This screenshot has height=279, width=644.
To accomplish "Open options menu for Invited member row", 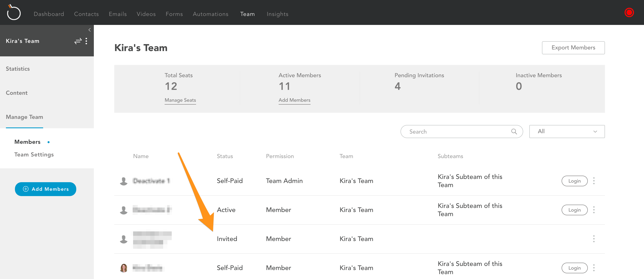I will [594, 239].
